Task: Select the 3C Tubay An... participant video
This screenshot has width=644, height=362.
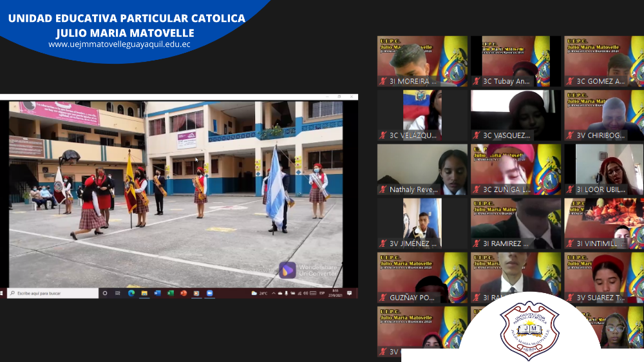Action: tap(516, 61)
